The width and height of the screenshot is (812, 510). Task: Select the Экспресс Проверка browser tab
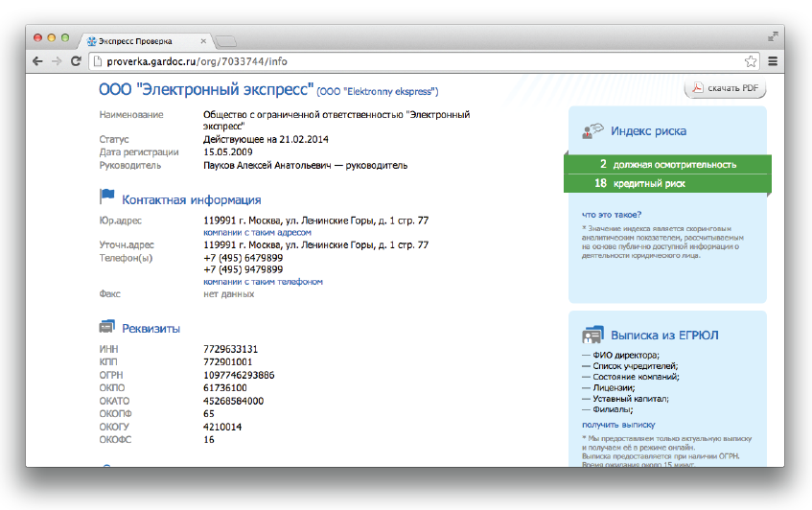[x=139, y=41]
